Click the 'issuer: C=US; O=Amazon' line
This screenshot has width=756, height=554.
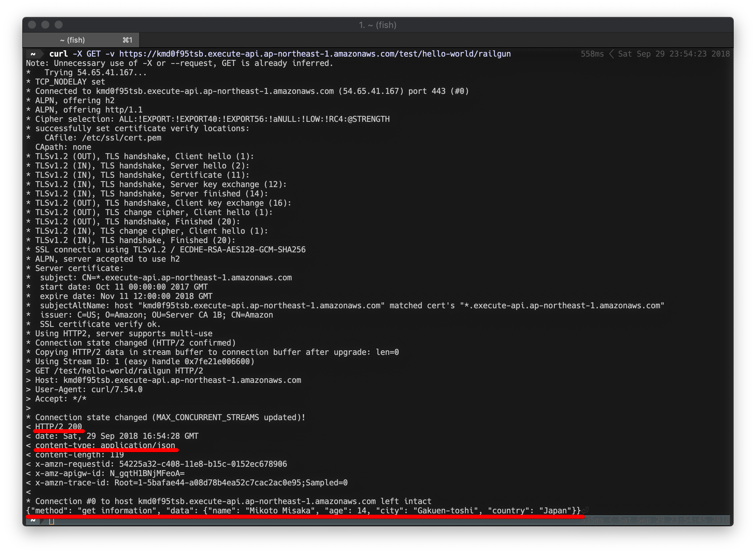point(150,315)
